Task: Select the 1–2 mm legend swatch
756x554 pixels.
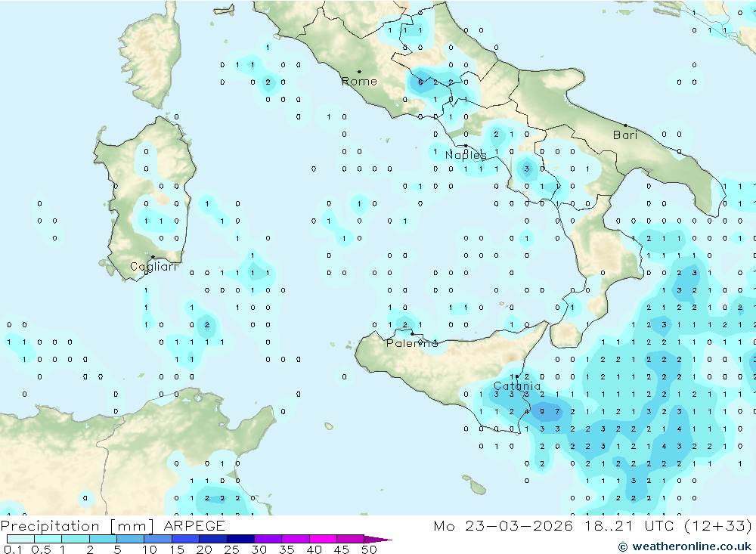Action: click(76, 539)
